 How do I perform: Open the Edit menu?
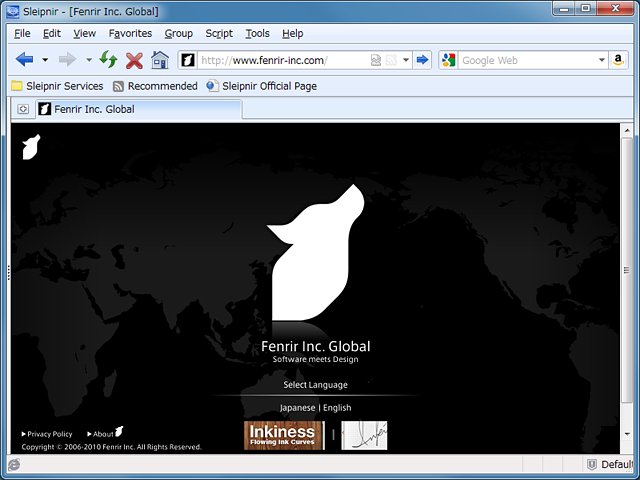pos(52,33)
